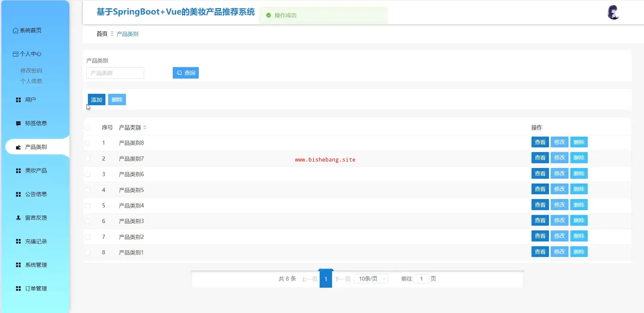The width and height of the screenshot is (644, 313).
Task: Check the box for row 产品类别2
Action: (x=88, y=237)
